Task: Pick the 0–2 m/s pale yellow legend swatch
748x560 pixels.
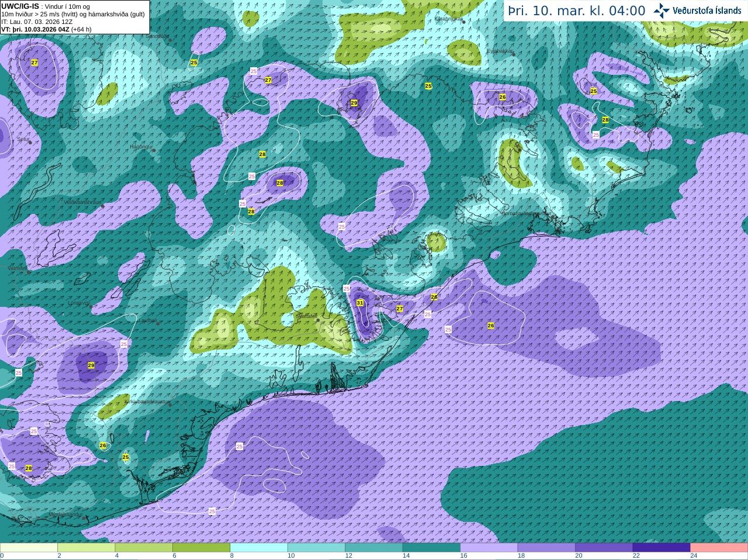Action: pos(29,548)
